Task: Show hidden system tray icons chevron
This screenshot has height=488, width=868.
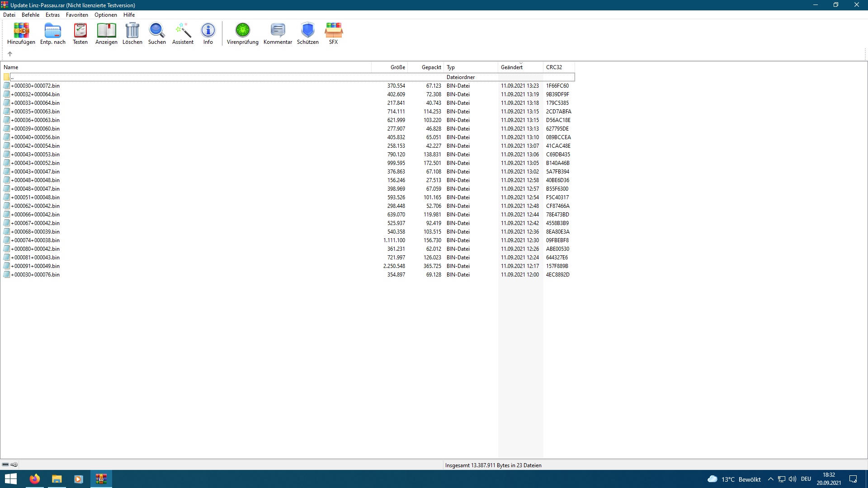Action: 770,479
